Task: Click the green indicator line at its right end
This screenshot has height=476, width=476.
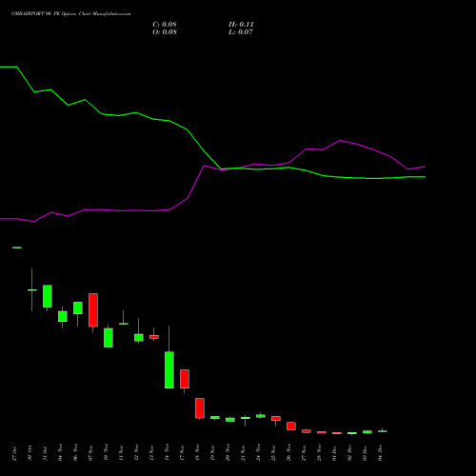Action: click(425, 177)
